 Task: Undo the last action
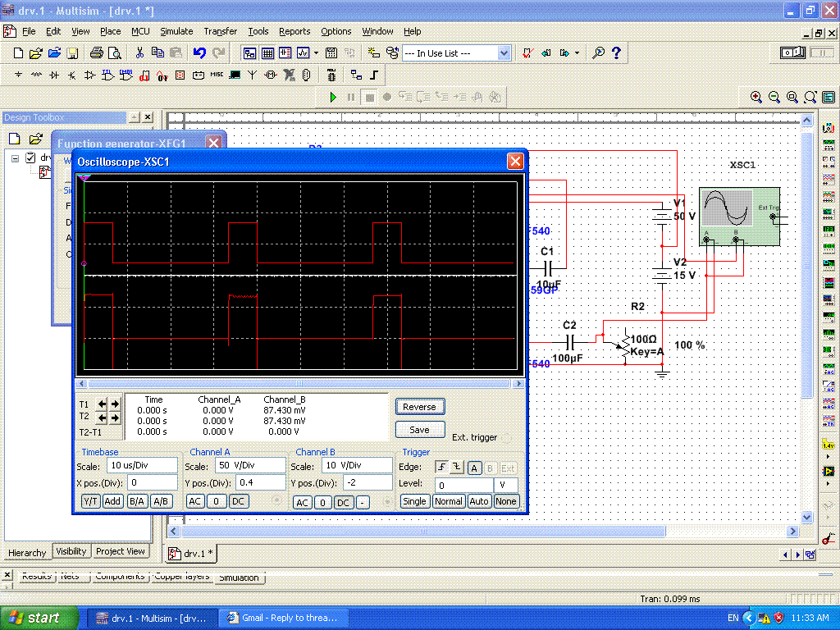199,52
